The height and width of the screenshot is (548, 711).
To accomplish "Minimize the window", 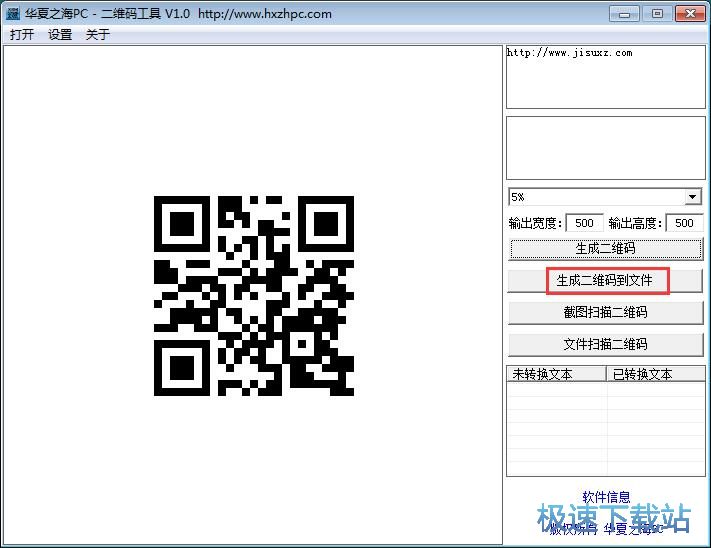I will point(624,14).
